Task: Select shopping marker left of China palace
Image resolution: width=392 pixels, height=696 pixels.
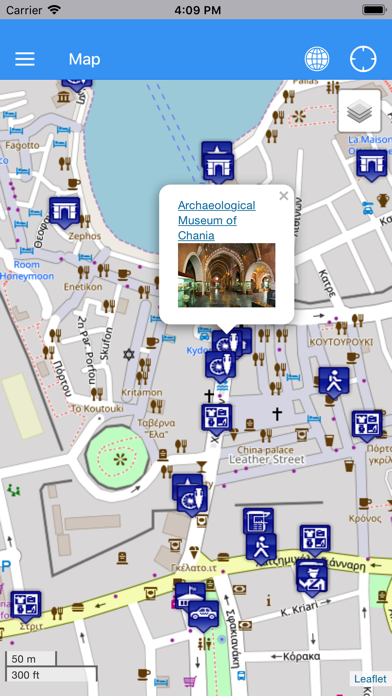Action: 217,419
